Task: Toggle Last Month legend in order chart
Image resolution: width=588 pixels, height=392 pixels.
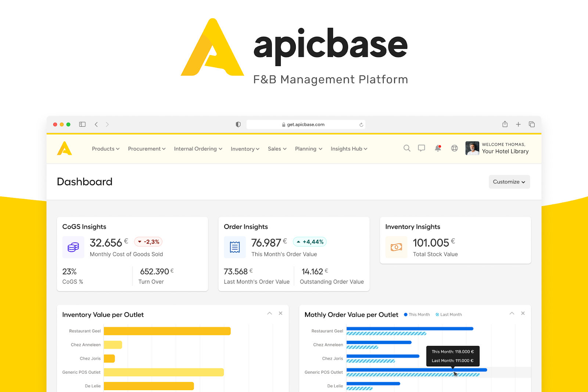Action: [x=449, y=314]
